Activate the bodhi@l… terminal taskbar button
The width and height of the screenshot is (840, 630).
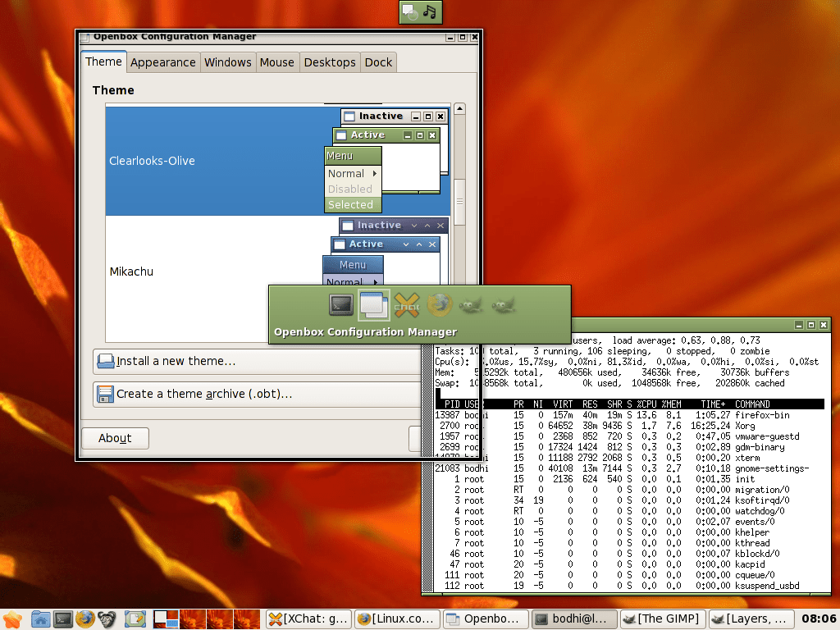pyautogui.click(x=575, y=619)
